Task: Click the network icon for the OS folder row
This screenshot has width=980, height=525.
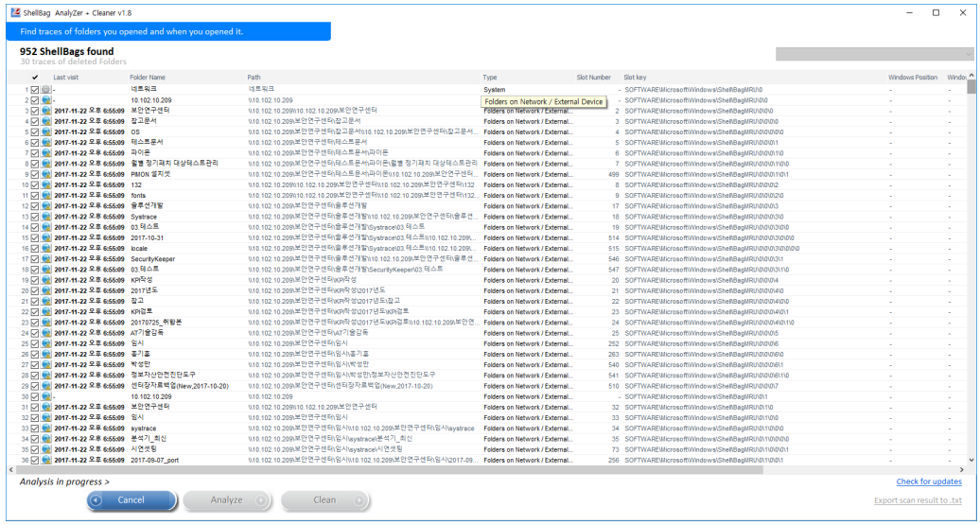Action: coord(45,131)
